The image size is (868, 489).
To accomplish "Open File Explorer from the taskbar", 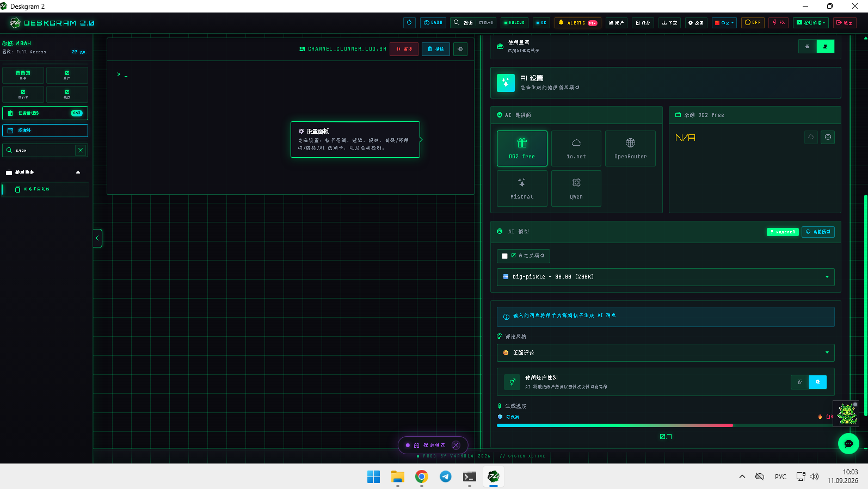I will 398,476.
